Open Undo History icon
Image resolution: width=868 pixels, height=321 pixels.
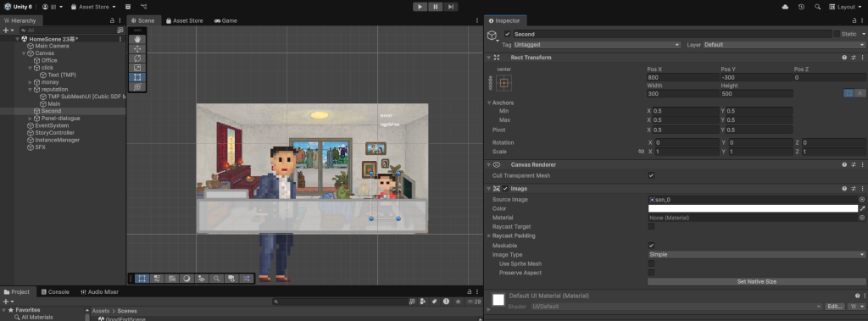(802, 7)
